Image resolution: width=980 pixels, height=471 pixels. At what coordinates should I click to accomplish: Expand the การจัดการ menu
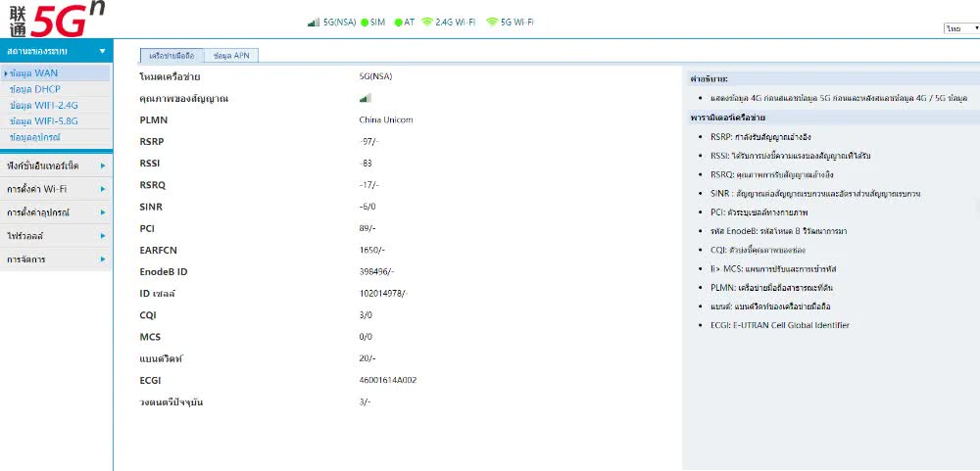(x=56, y=259)
